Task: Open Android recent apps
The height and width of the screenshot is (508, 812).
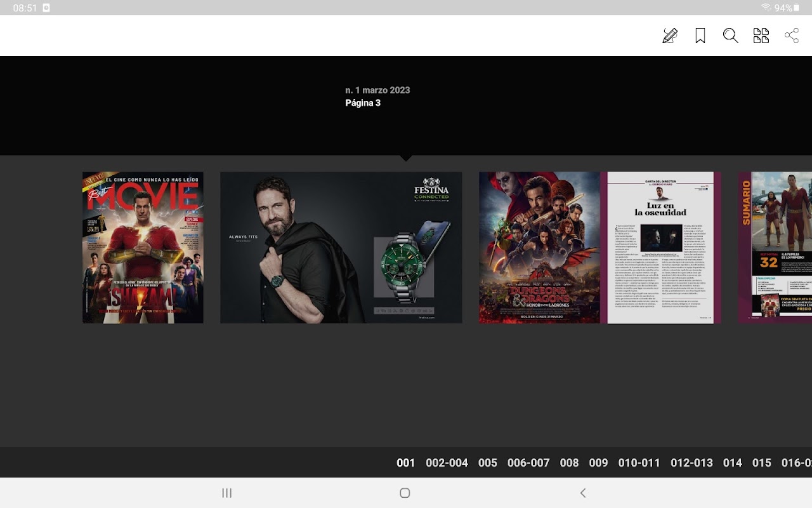Action: 226,493
